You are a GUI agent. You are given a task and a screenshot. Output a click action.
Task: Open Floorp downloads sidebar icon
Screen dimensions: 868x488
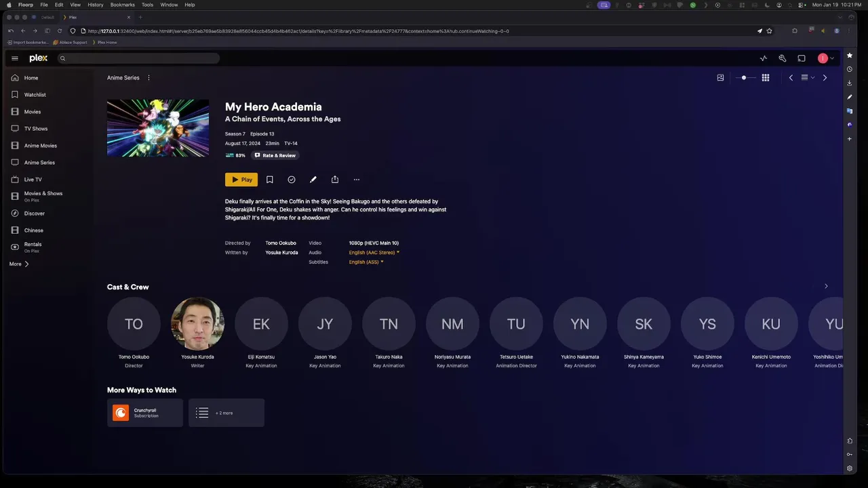coord(850,83)
